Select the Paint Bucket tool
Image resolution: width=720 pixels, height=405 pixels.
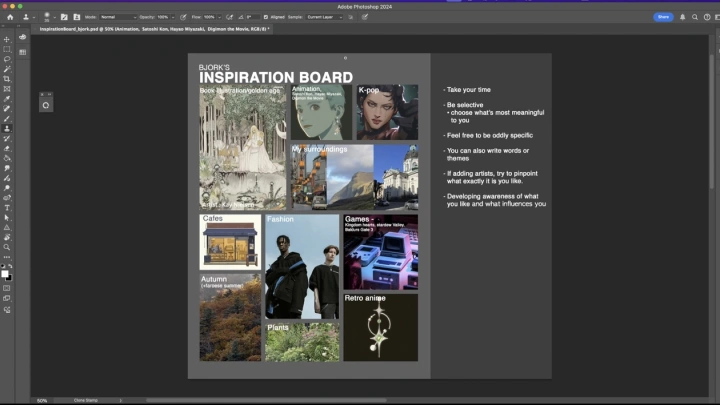tap(6, 158)
